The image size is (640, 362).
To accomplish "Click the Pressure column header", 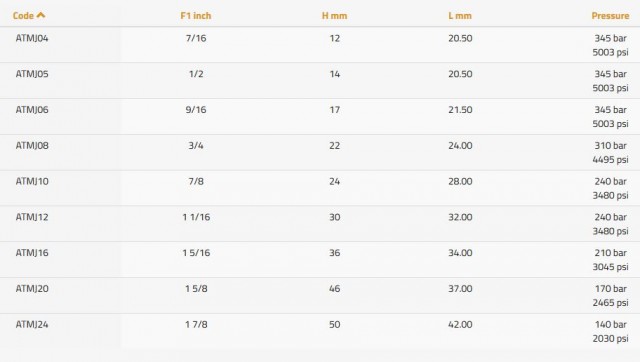I will 610,16.
